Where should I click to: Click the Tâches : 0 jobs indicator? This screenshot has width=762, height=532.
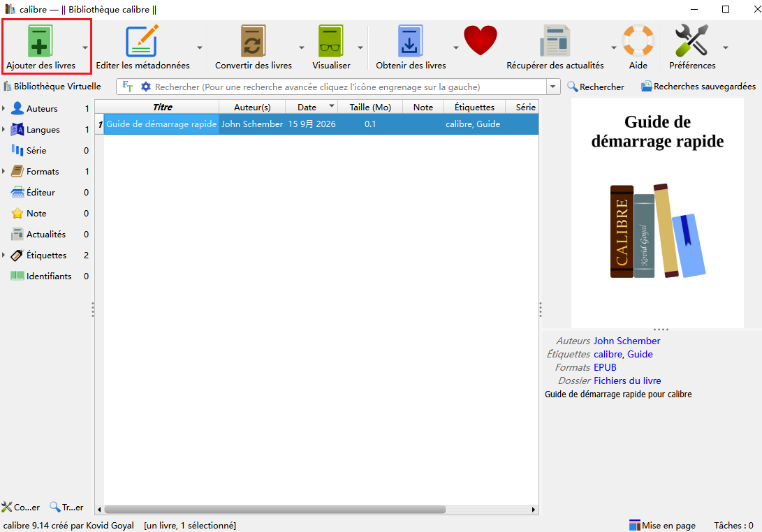click(x=733, y=525)
